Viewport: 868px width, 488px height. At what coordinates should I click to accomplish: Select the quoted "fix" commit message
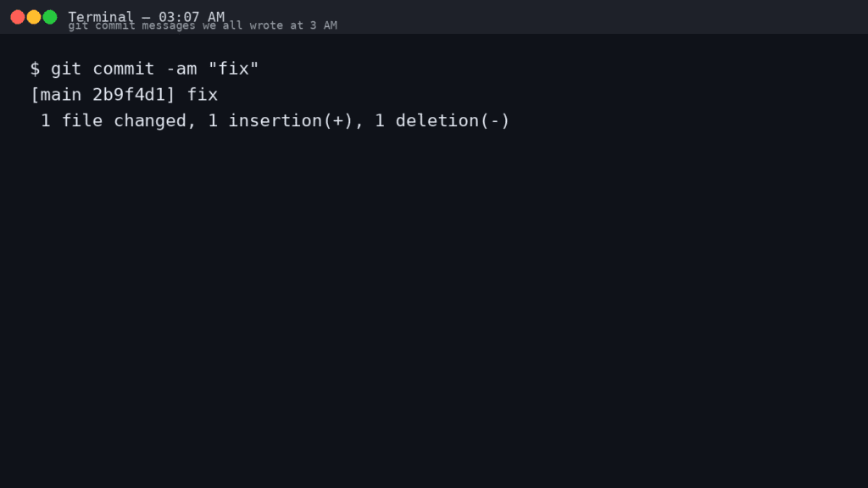coord(234,69)
